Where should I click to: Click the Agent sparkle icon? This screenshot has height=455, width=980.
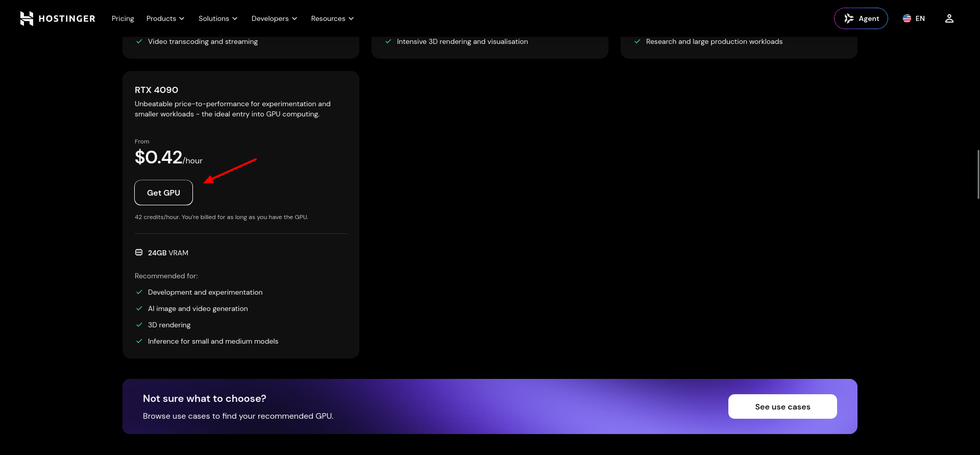849,18
